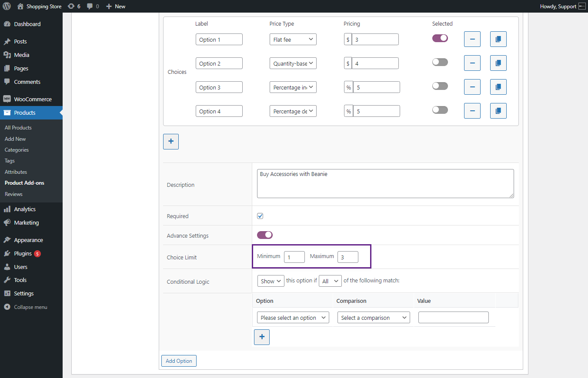Open All Products submenu item
This screenshot has width=588, height=378.
click(x=18, y=128)
